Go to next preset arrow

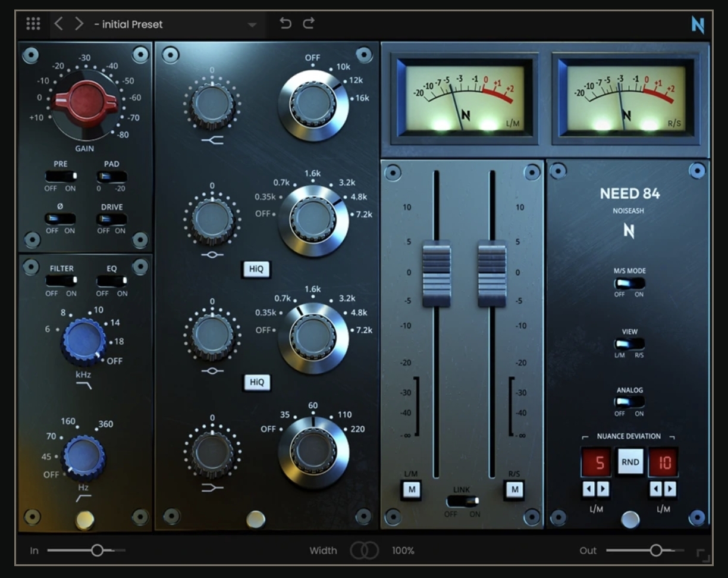(x=79, y=24)
